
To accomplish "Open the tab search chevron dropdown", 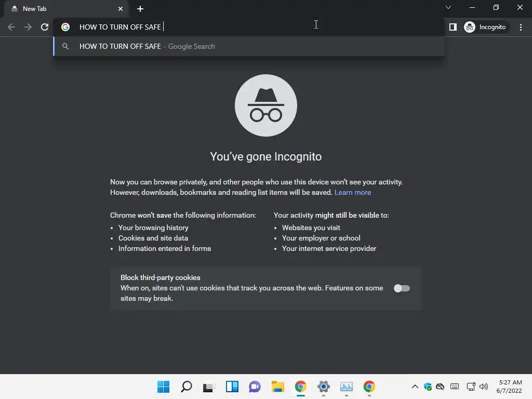I will (448, 7).
